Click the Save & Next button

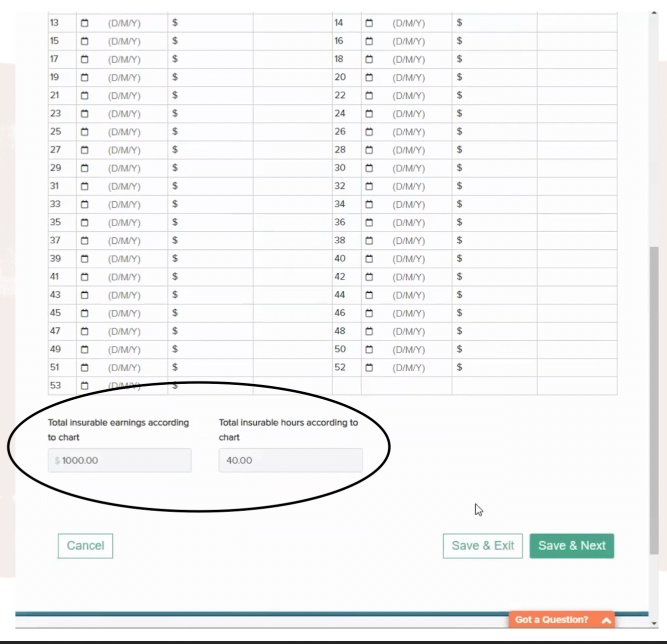(572, 546)
